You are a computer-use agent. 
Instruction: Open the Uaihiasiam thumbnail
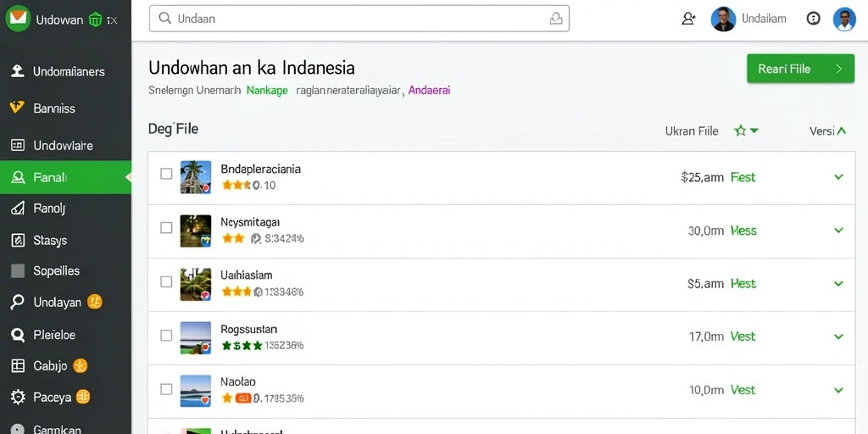coord(196,285)
